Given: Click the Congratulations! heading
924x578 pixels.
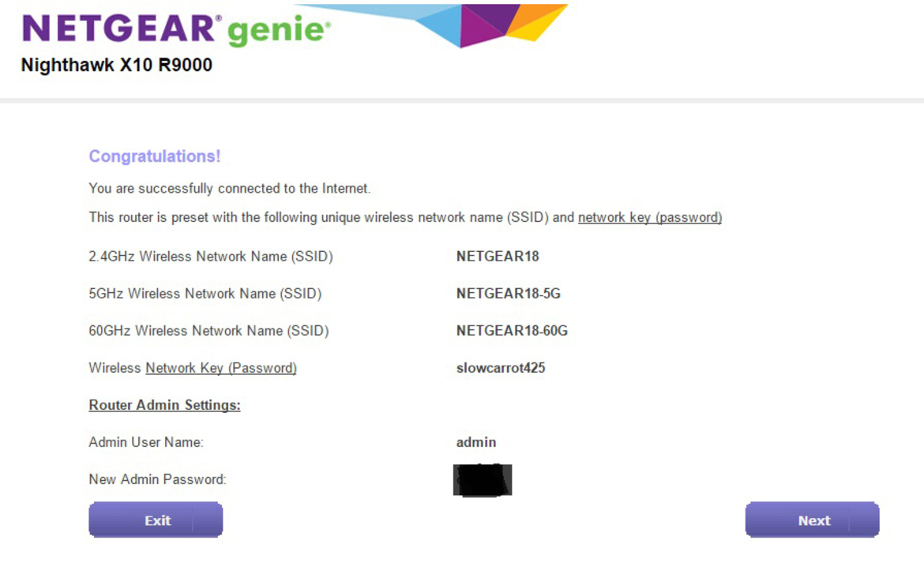Looking at the screenshot, I should pos(154,156).
